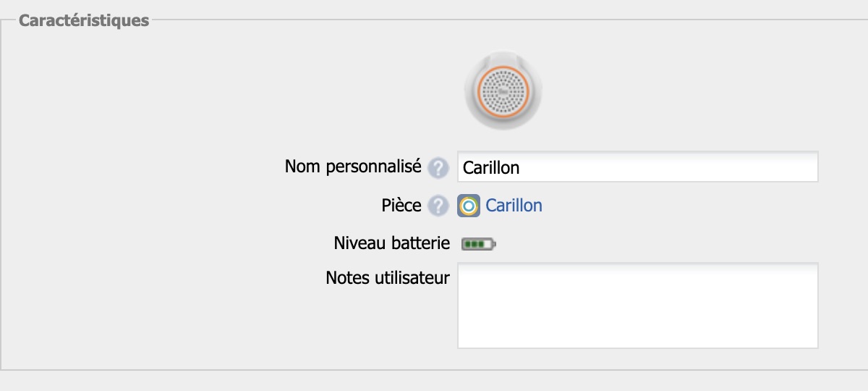868x391 pixels.
Task: Click the green bars inside battery icon
Action: 475,245
